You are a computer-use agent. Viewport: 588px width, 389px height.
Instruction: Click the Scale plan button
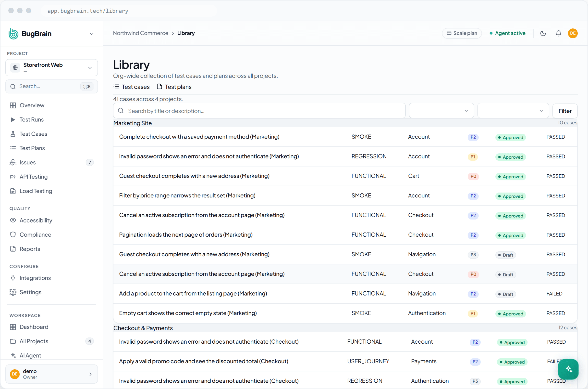pyautogui.click(x=462, y=33)
